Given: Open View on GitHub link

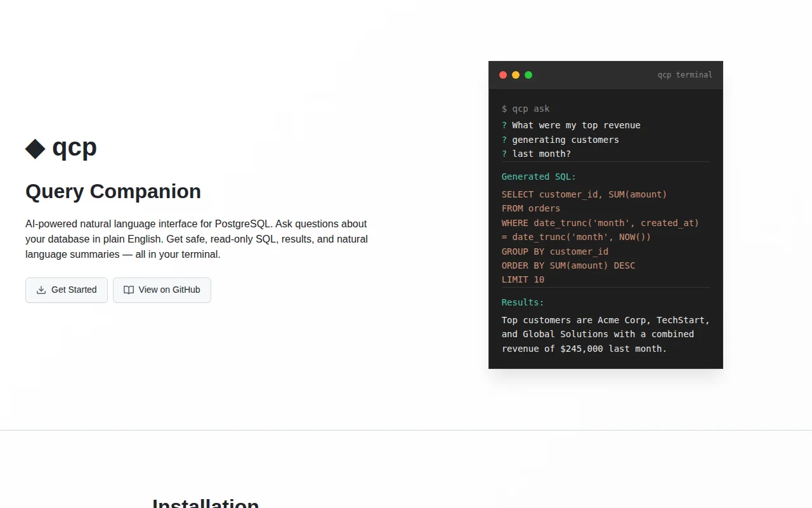Looking at the screenshot, I should 162,290.
